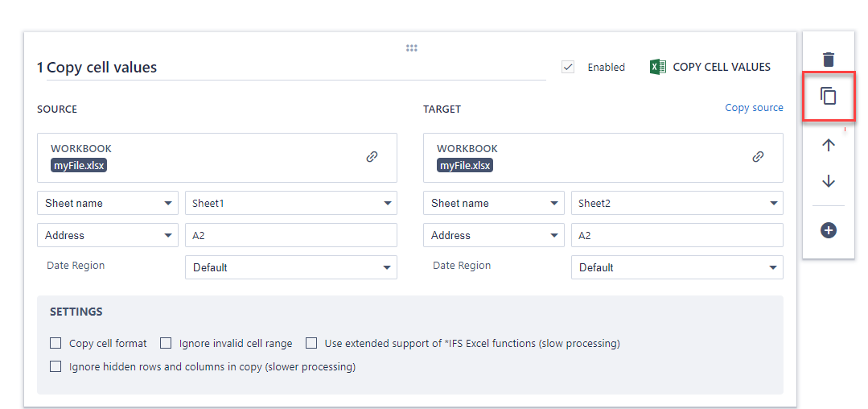Viewport: 868px width, 409px height.
Task: Click the target workbook link icon
Action: [758, 157]
